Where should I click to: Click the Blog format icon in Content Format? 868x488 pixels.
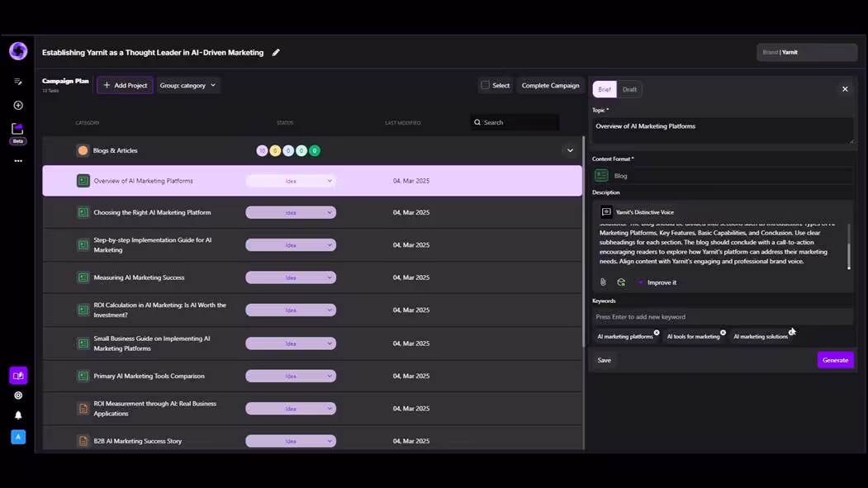click(602, 175)
